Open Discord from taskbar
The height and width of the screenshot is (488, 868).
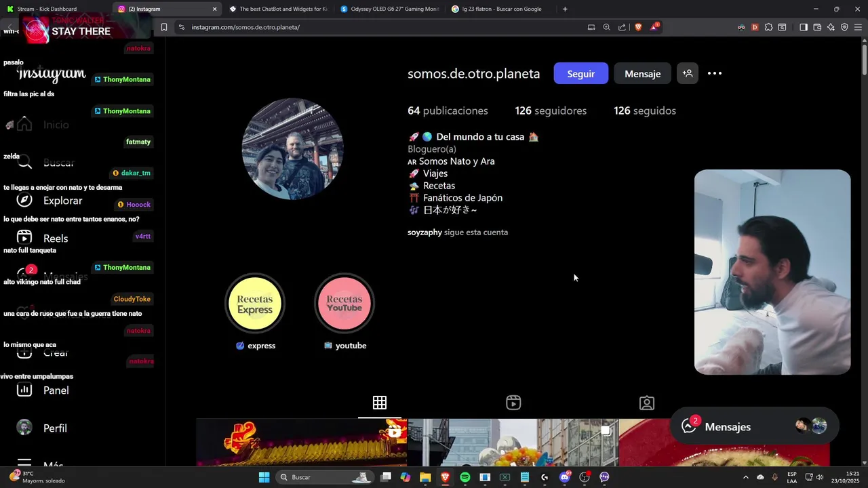coord(565,477)
